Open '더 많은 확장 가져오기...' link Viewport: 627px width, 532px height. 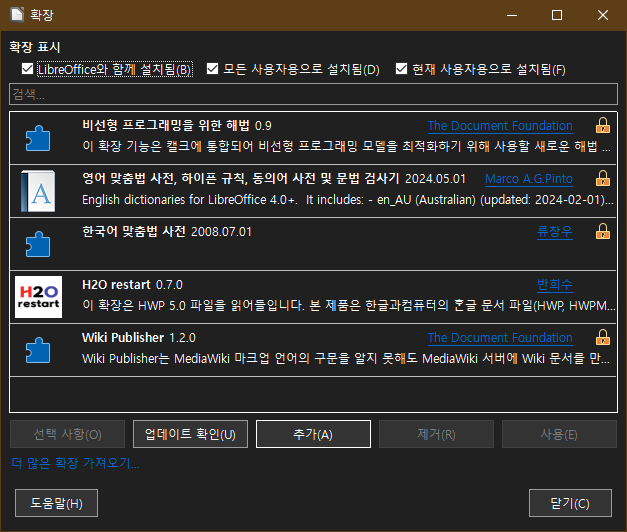(x=75, y=463)
